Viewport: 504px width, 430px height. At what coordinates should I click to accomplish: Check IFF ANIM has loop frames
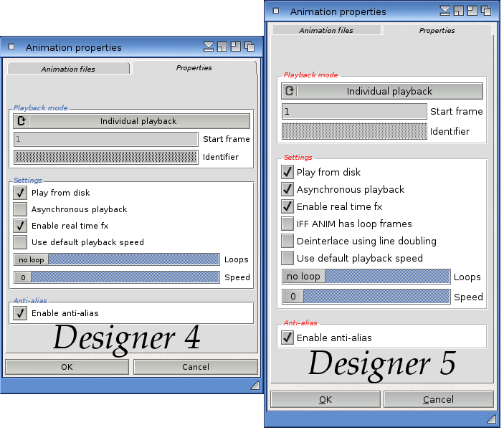coord(287,224)
